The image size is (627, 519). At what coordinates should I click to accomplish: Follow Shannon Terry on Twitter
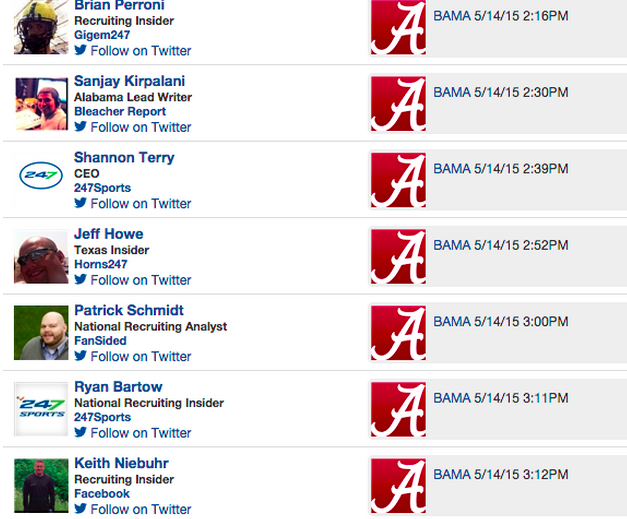click(140, 203)
